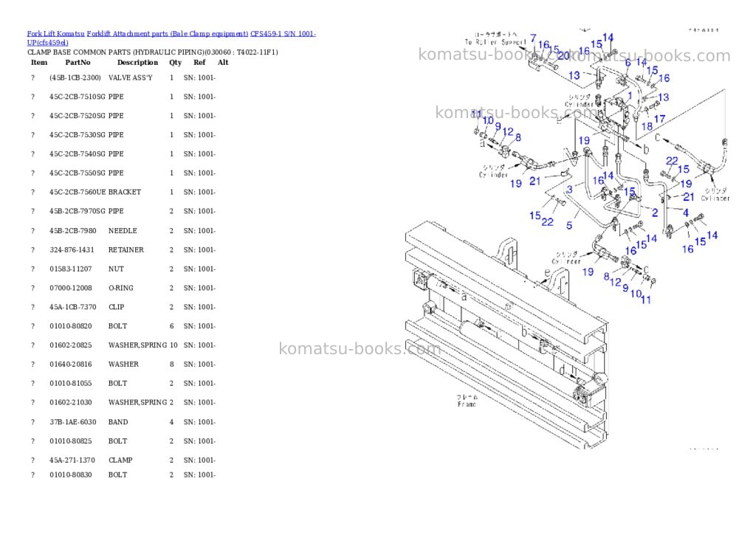The width and height of the screenshot is (756, 535).
Task: Click the CLAMP BASE COMMON PARTS title
Action: pos(152,52)
